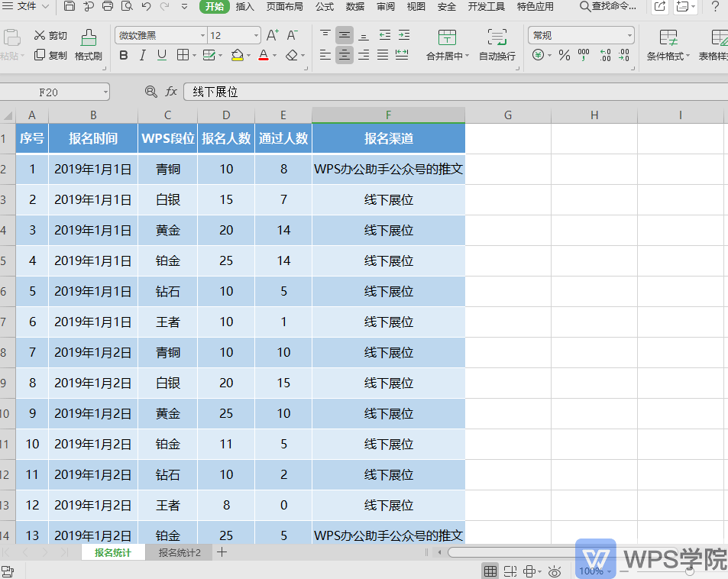
Task: Click the horizontal scrollbar
Action: pos(511,552)
